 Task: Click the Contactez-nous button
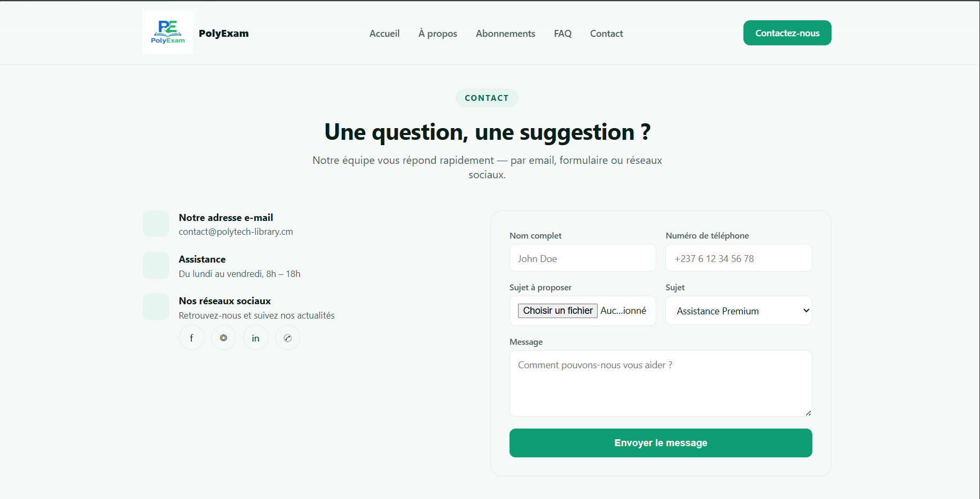[787, 33]
